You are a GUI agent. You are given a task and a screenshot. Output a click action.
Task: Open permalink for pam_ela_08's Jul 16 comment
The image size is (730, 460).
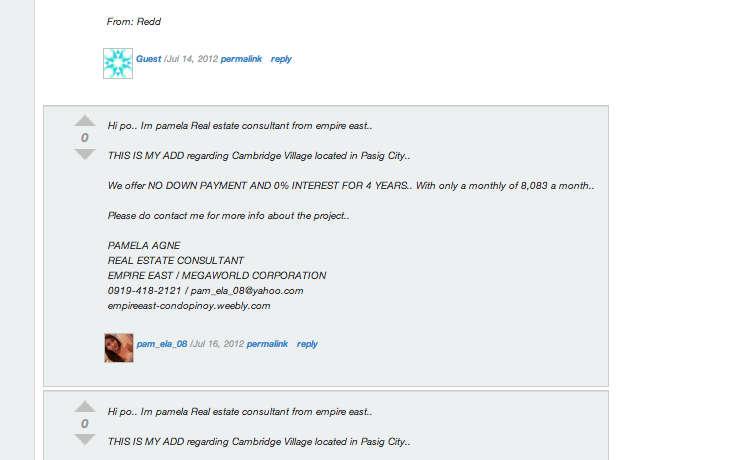point(267,344)
